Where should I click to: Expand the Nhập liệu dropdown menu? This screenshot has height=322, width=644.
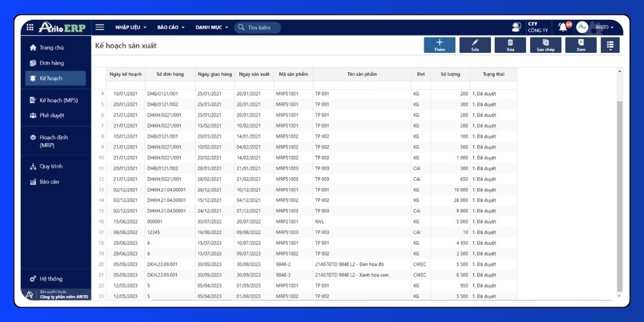click(x=131, y=28)
